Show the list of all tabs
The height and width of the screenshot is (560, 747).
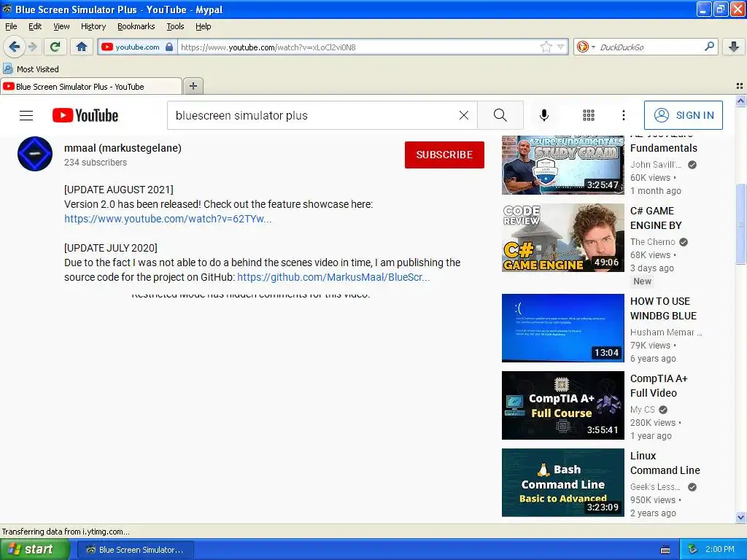[x=740, y=86]
